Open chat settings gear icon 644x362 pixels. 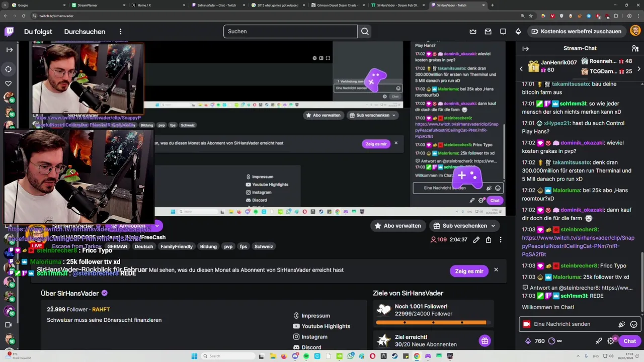pos(611,341)
